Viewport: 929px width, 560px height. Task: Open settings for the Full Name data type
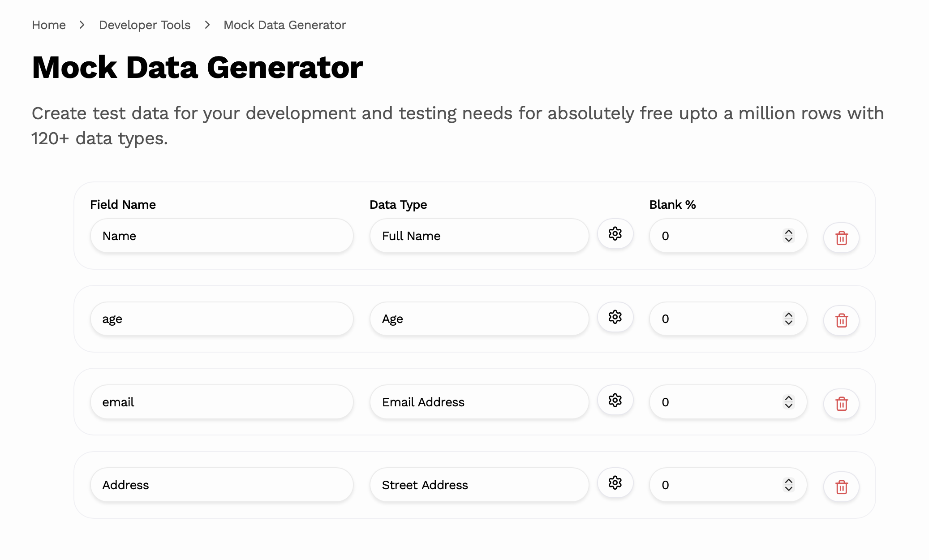(x=615, y=233)
